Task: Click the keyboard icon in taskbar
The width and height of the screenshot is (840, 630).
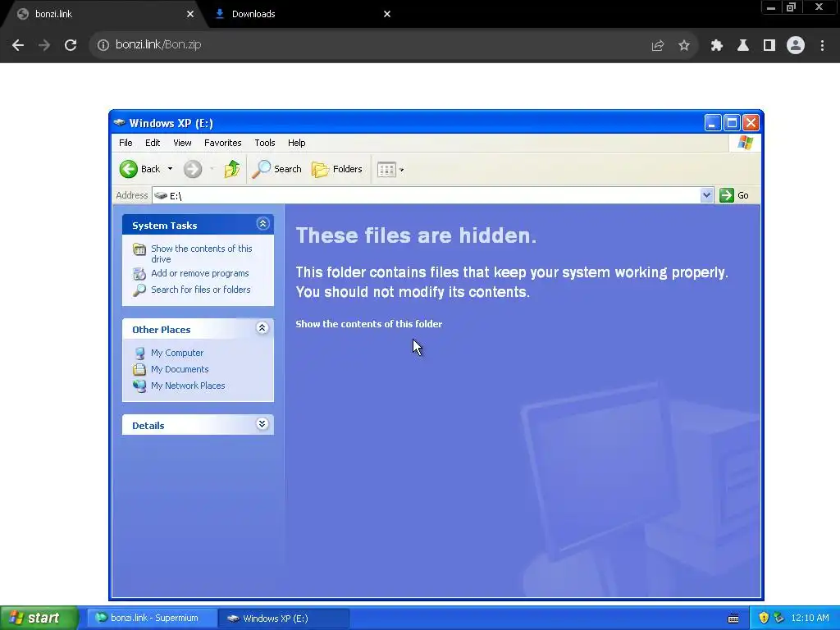Action: click(x=733, y=619)
